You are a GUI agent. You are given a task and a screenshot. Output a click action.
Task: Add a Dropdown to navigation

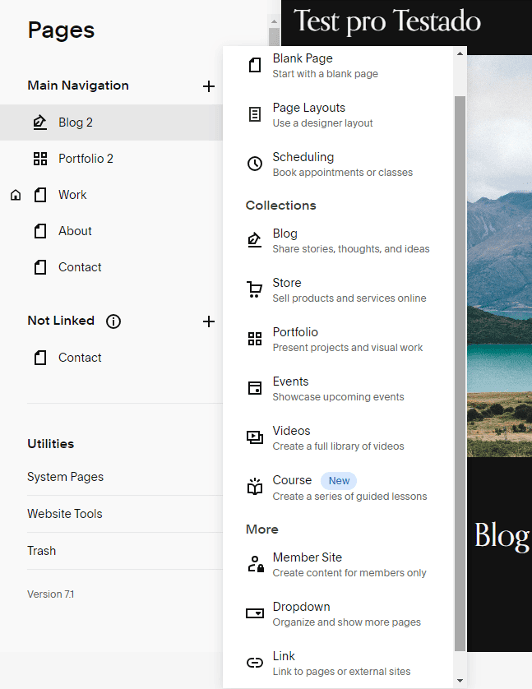click(338, 613)
